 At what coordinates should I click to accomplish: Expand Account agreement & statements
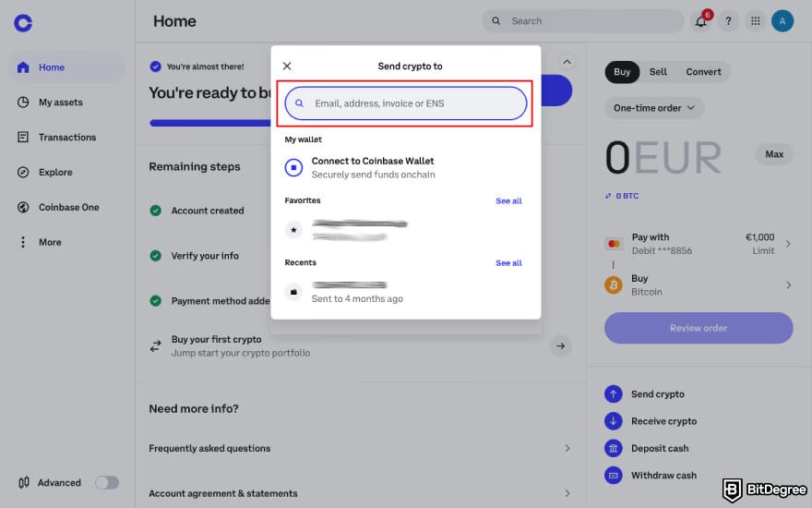361,493
